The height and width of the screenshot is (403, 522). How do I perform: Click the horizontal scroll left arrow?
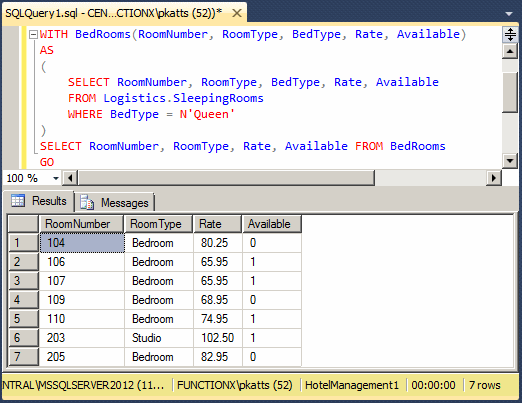pyautogui.click(x=70, y=178)
